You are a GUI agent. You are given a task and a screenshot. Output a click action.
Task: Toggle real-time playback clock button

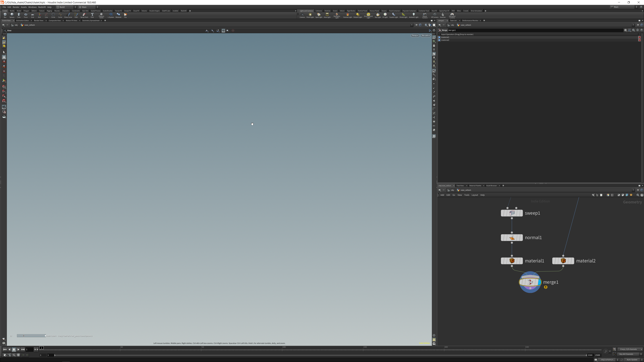pos(18,355)
